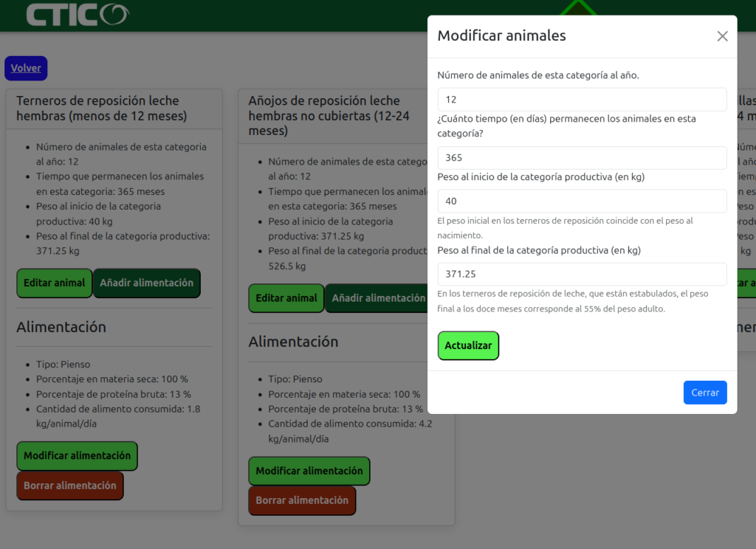The width and height of the screenshot is (756, 549).
Task: Click the help text about peso al nacimiento
Action: [565, 228]
